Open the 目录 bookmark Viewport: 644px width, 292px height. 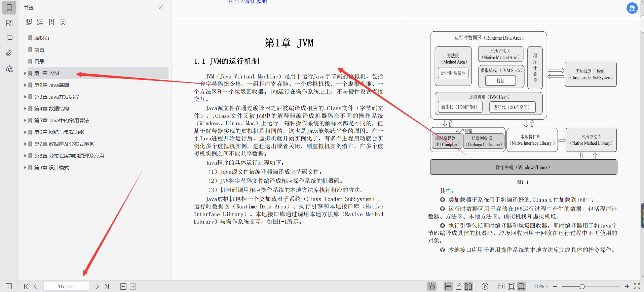point(39,61)
